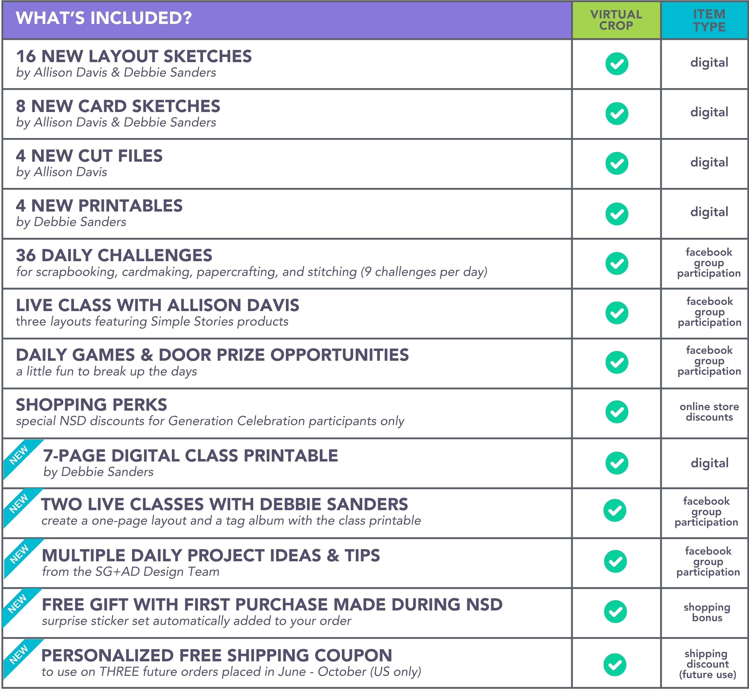Click the checkmark for 16 New Layout Sketches
The width and height of the screenshot is (749, 700).
(x=616, y=64)
